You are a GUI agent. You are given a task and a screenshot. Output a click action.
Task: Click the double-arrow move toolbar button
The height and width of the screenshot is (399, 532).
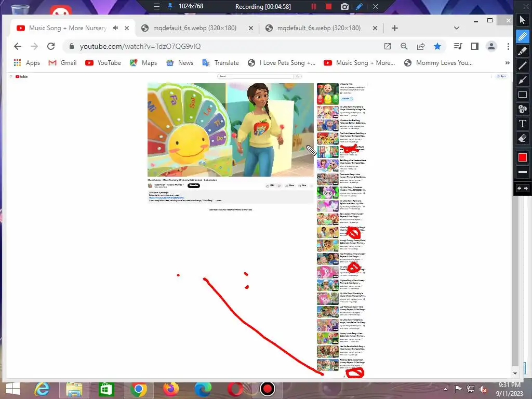[x=523, y=188]
